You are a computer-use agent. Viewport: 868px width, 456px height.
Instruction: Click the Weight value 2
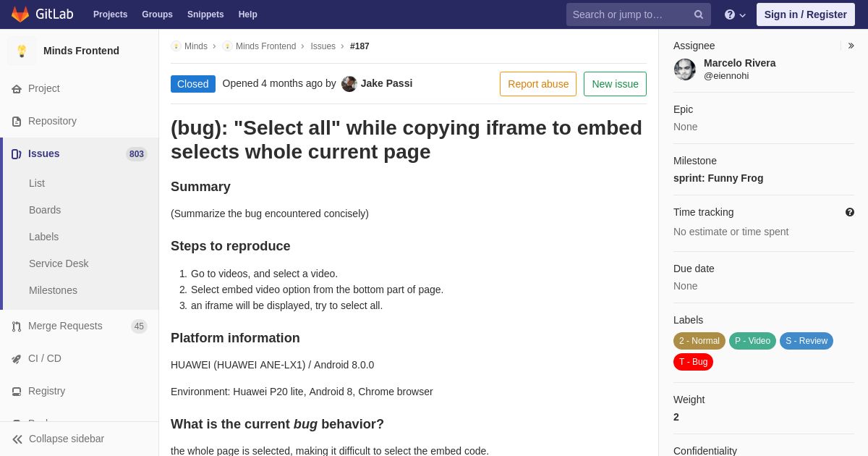(676, 417)
